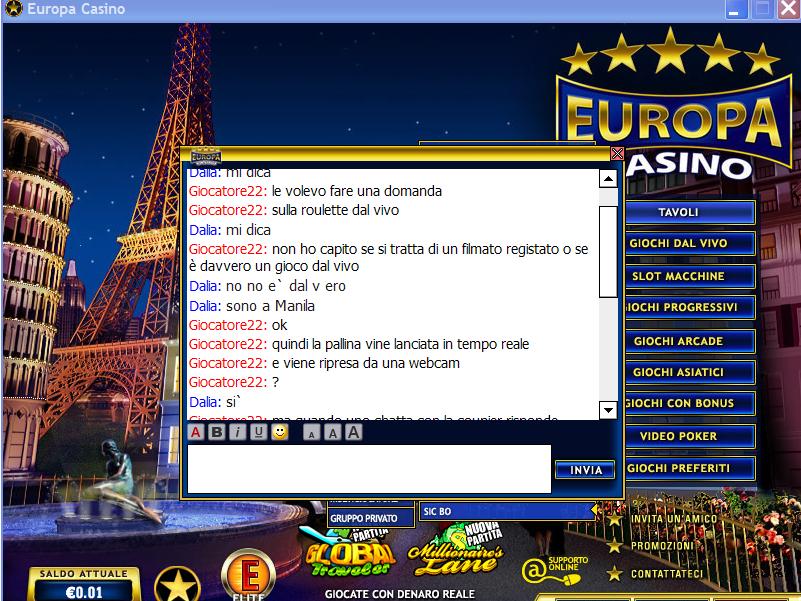This screenshot has width=801, height=601.
Task: Open the Giochi Arcade menu
Action: pos(690,341)
